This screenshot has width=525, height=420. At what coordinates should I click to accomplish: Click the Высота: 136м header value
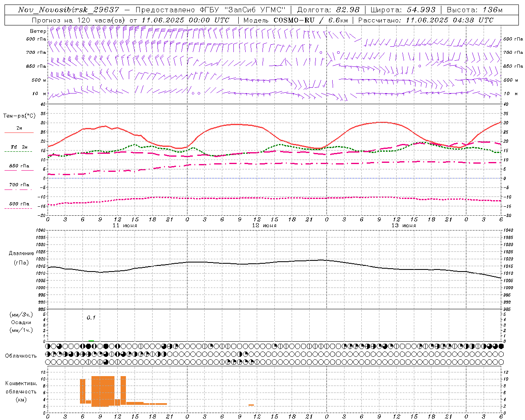tap(475, 10)
